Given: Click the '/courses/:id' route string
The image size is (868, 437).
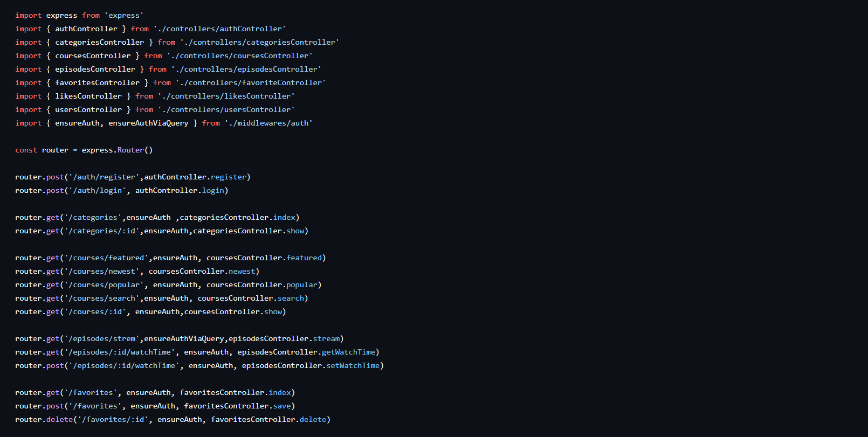Looking at the screenshot, I should (x=95, y=312).
